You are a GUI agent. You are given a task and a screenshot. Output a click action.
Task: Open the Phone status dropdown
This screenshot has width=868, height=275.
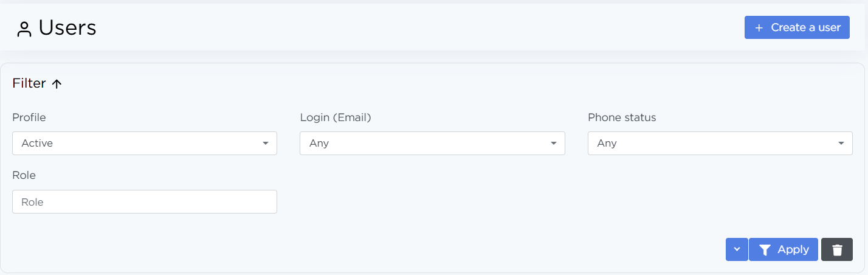pyautogui.click(x=720, y=144)
